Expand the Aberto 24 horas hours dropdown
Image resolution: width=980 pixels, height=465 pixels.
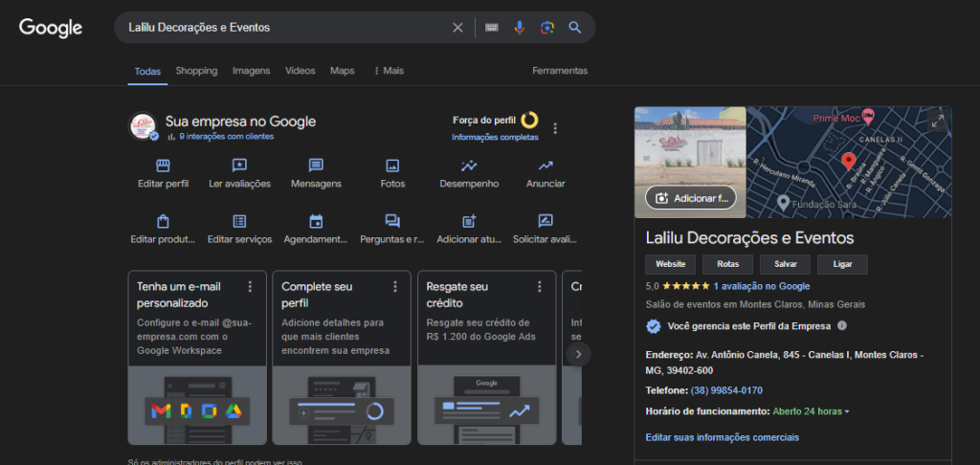(x=812, y=411)
